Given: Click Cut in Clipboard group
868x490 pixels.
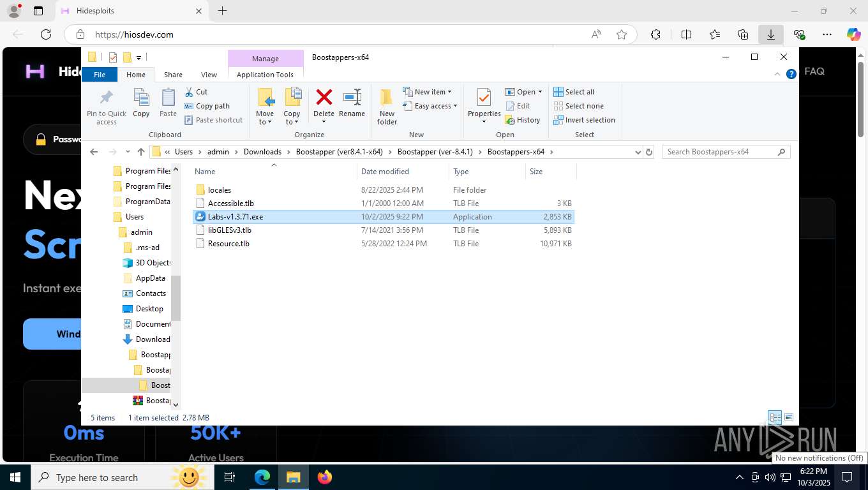Looking at the screenshot, I should [196, 92].
